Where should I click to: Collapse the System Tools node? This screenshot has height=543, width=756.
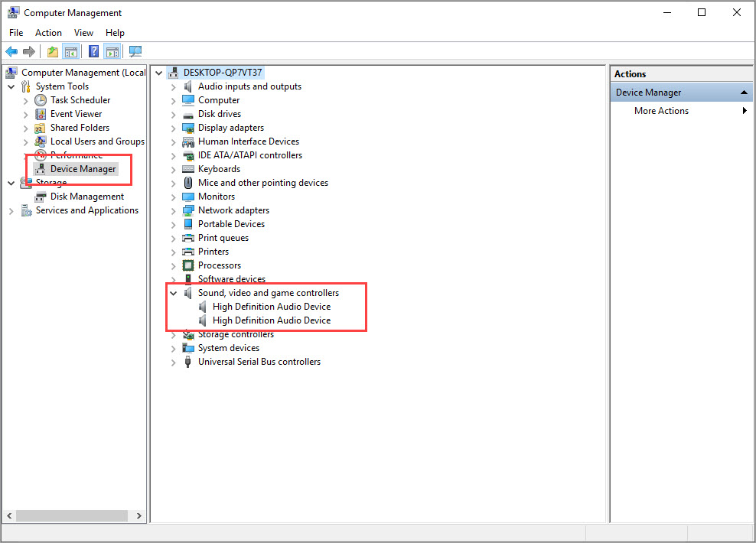(11, 86)
